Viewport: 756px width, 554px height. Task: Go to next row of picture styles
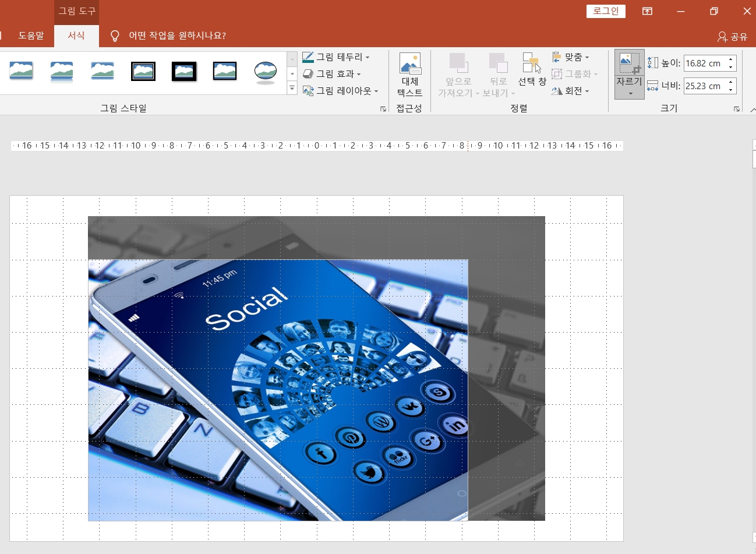tap(292, 74)
